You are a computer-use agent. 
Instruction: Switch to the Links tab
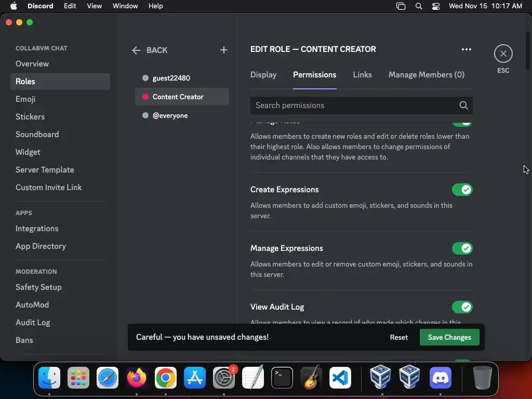[x=362, y=75]
